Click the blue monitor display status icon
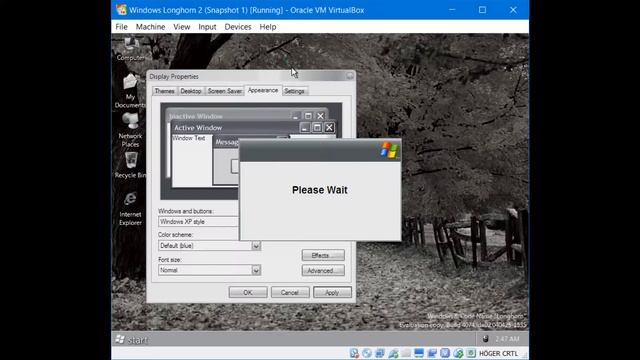The image size is (640, 360). point(419,353)
